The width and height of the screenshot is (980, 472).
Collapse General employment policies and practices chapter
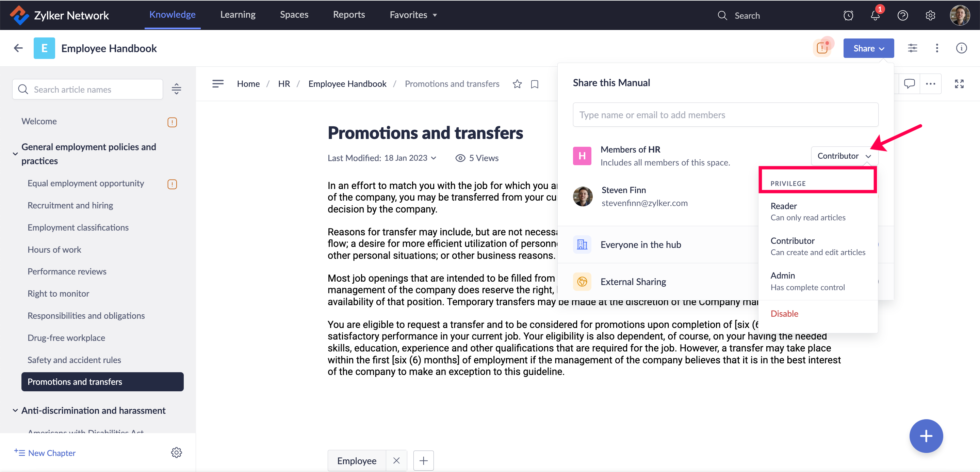click(x=15, y=154)
